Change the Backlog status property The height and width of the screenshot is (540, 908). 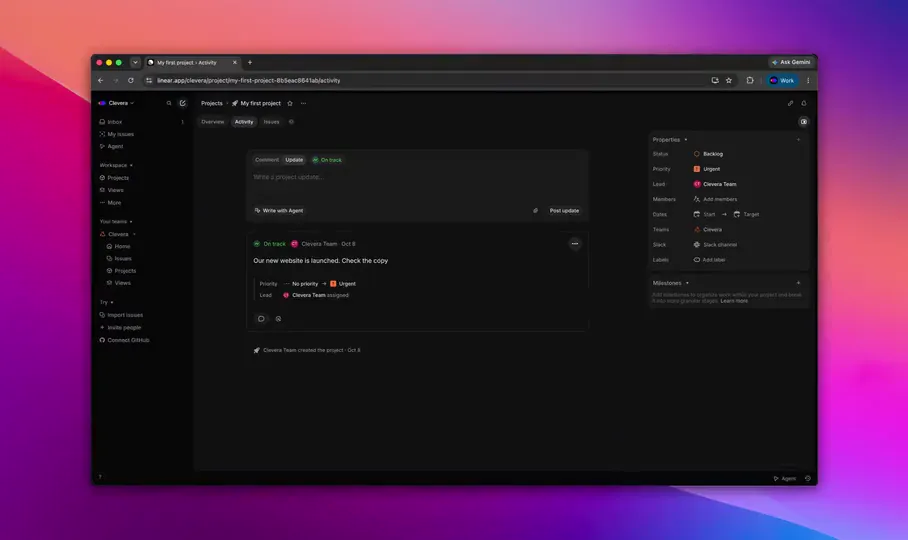[x=708, y=154]
